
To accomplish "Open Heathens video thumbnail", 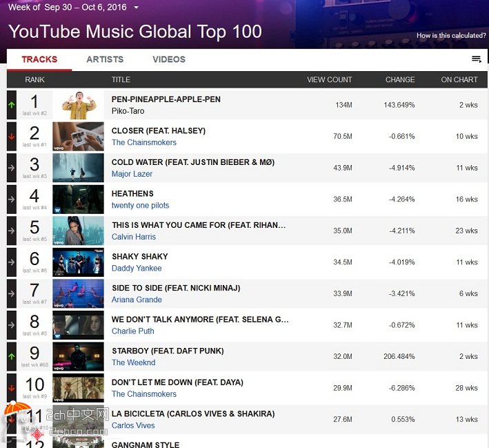I will pos(78,199).
